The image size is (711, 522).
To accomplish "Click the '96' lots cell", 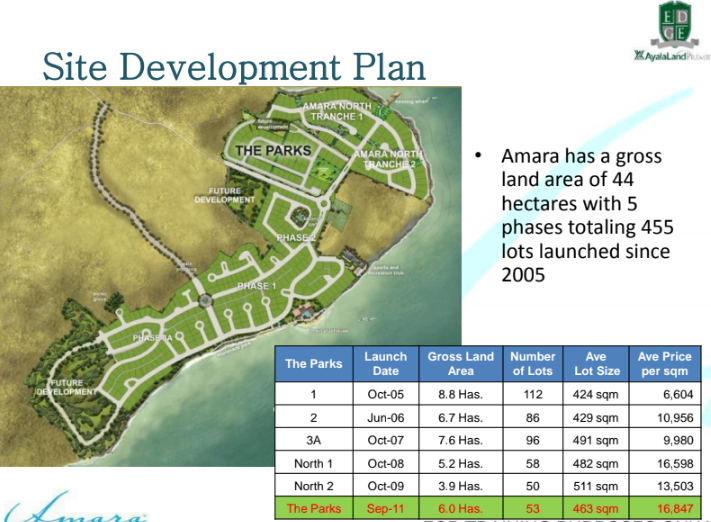I will coord(533,440).
